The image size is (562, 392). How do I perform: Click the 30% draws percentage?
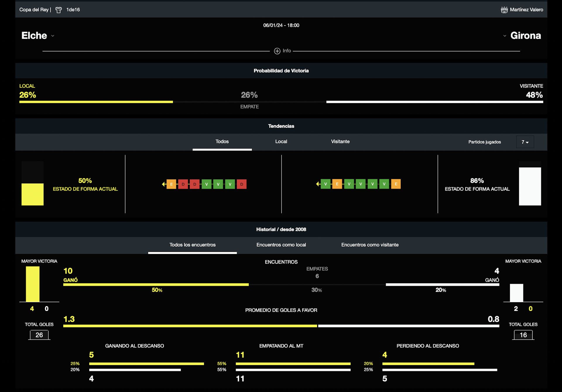point(317,290)
